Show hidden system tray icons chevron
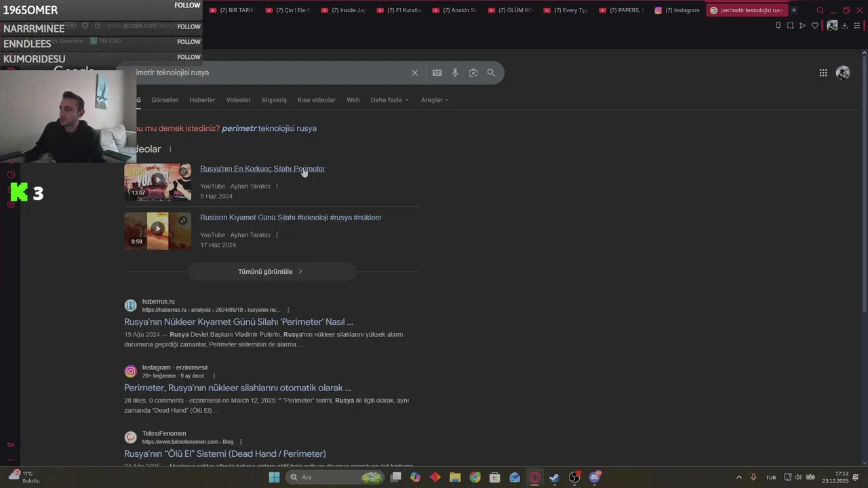 [x=739, y=477]
